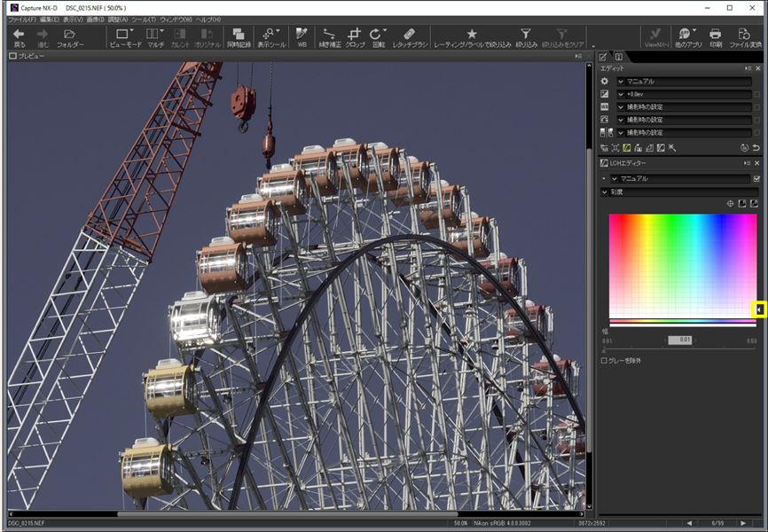Viewport: 768px width, 532px height.
Task: Open the 調整(A) menu
Action: 118,20
